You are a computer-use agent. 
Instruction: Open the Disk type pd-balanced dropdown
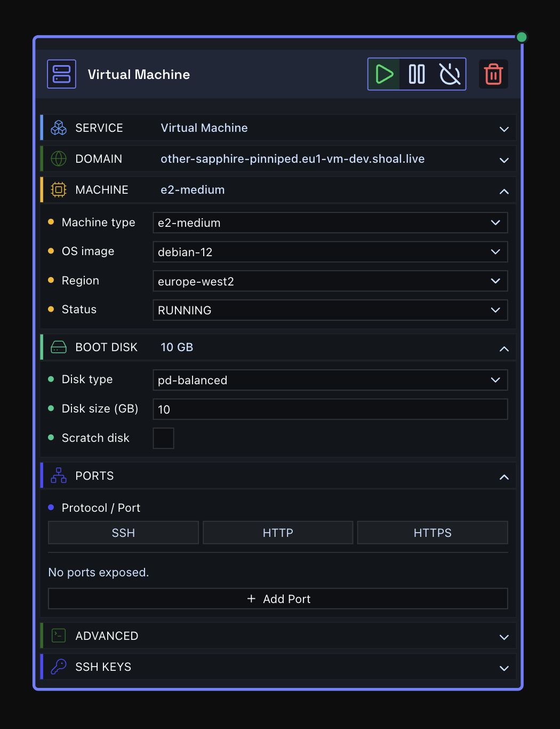pos(330,380)
